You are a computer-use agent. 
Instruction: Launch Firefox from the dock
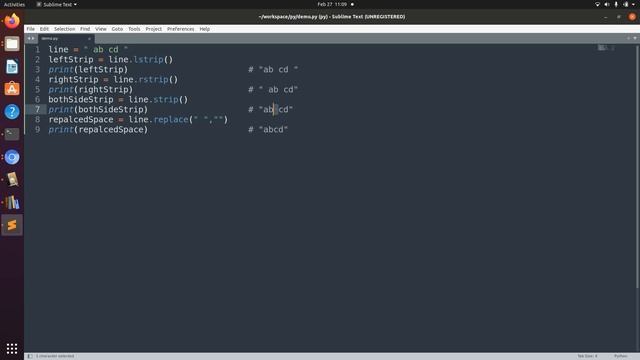12,21
